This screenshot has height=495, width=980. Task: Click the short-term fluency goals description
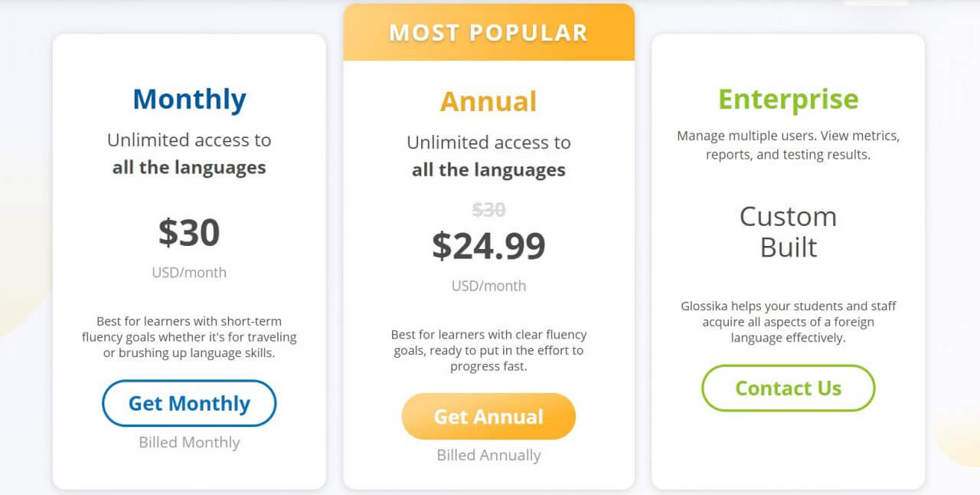[189, 337]
